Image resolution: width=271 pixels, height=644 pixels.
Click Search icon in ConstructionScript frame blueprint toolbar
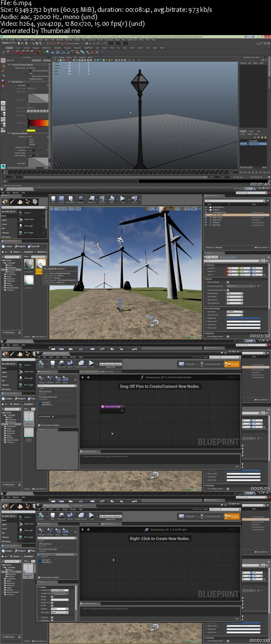point(70,364)
